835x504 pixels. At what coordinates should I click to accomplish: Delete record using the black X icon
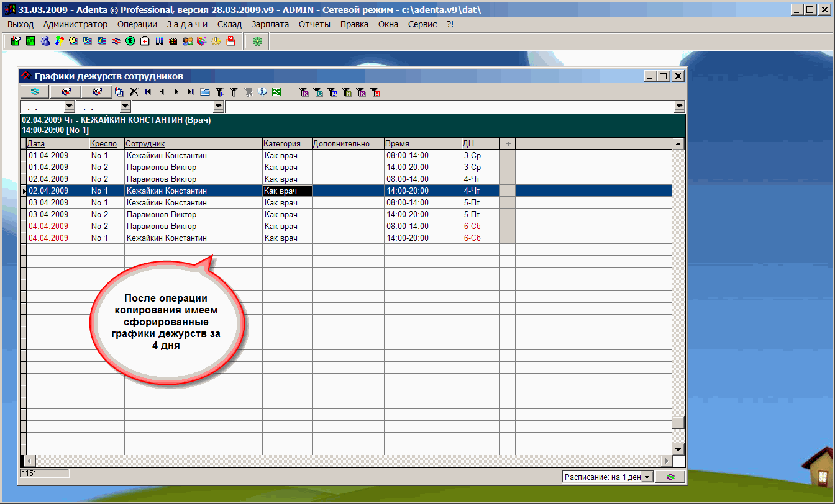[134, 92]
